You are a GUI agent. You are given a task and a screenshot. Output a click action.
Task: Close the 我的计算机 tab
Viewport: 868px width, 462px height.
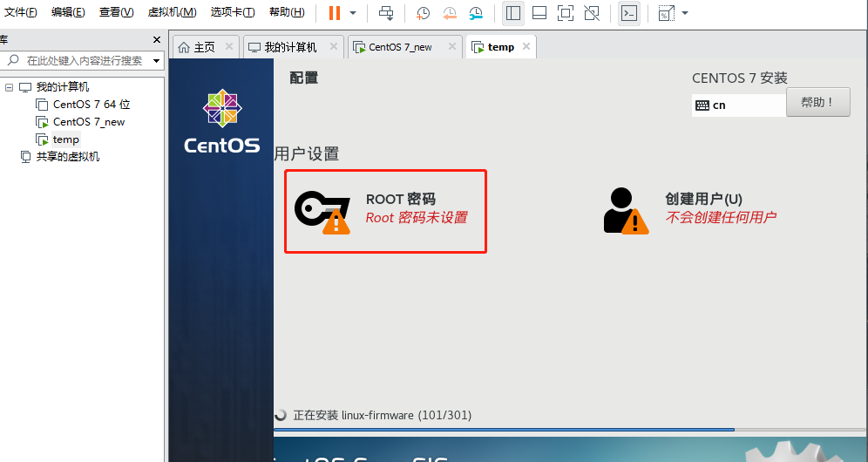[x=334, y=46]
